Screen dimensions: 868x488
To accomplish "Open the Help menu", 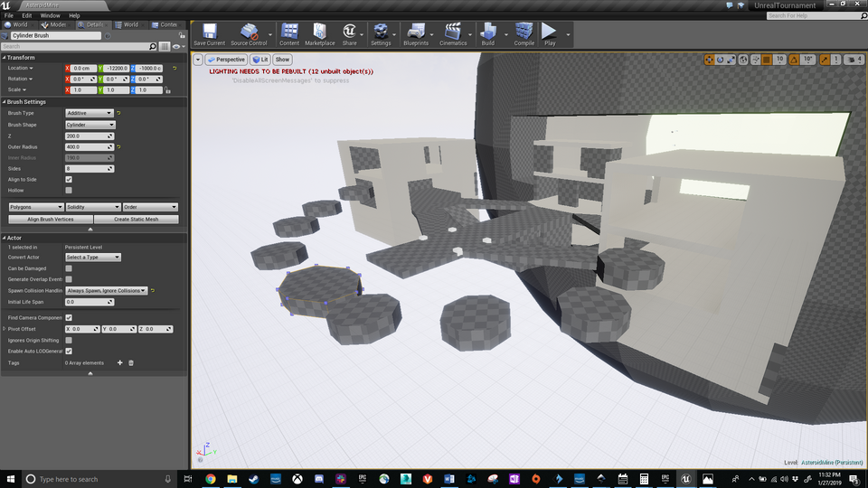I will tap(74, 15).
